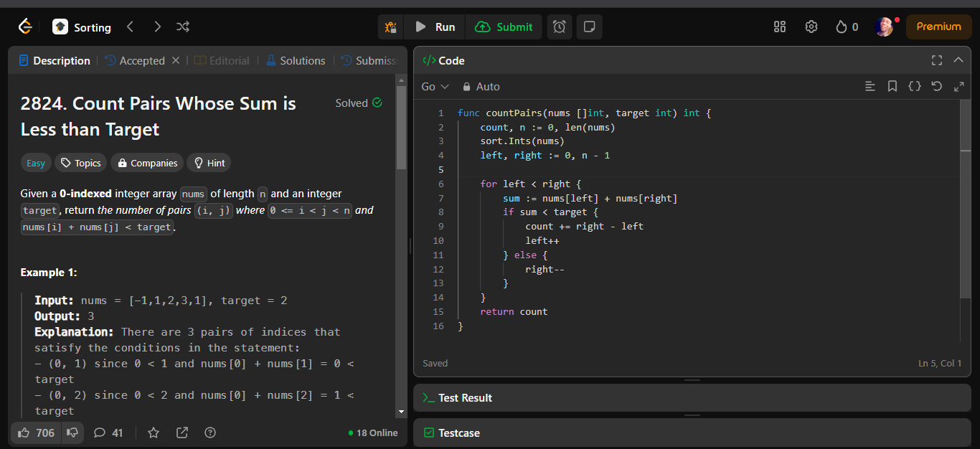Open the debugger icon beside Run
The width and height of the screenshot is (980, 449).
(x=390, y=27)
